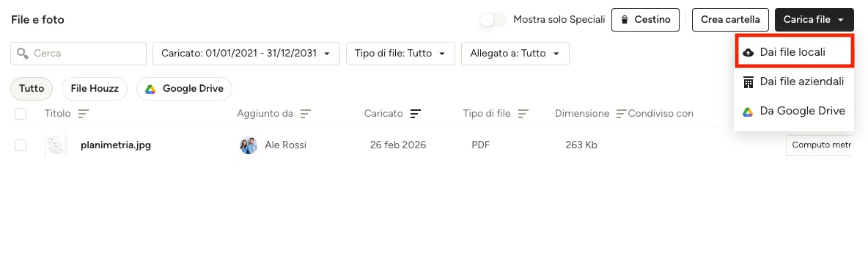Open the planimetria.jpg thumbnail preview
Screen dimensions: 868x276
(x=56, y=145)
